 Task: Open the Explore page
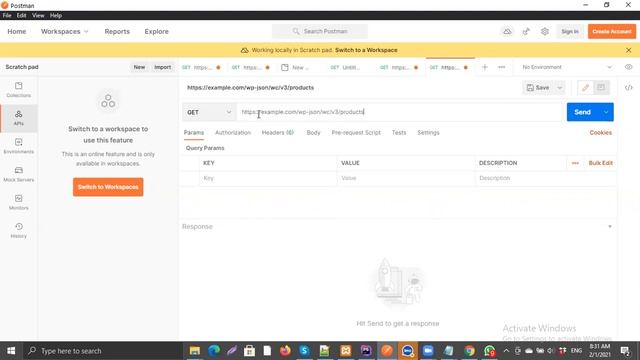(156, 31)
